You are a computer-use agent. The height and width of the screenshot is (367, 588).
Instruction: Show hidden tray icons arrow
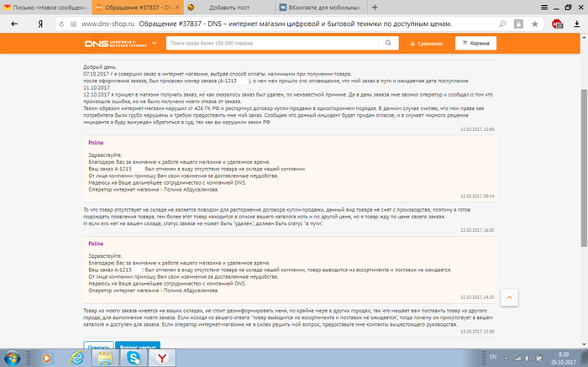pos(506,359)
